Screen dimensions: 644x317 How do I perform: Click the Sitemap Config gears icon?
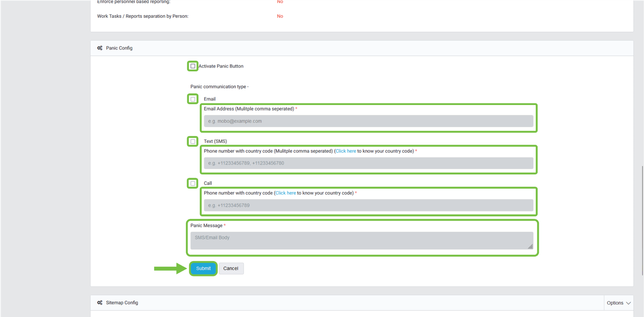point(100,303)
